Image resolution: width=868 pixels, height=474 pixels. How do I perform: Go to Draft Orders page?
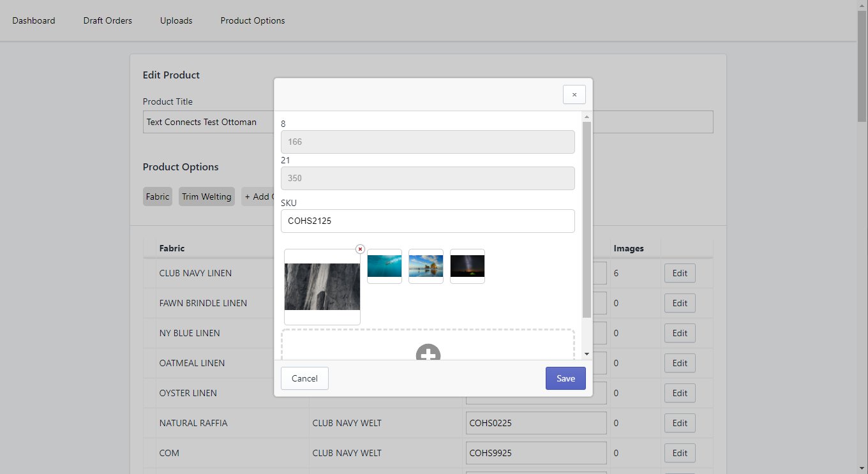pyautogui.click(x=108, y=20)
